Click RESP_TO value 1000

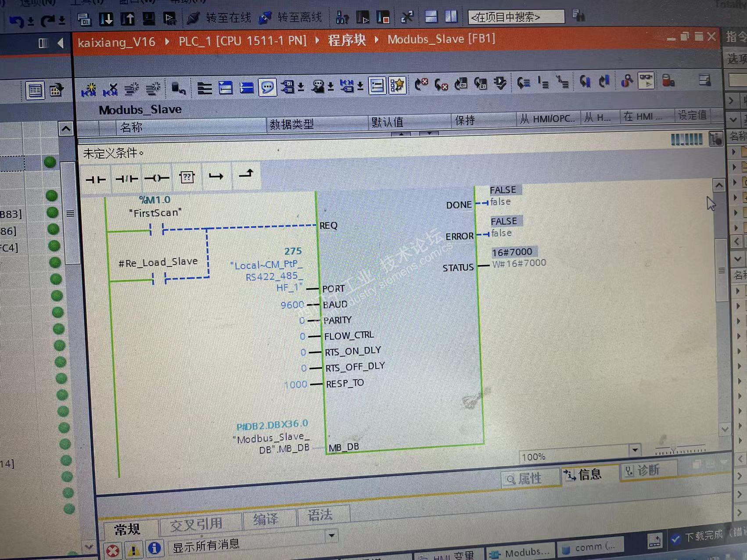click(x=295, y=384)
